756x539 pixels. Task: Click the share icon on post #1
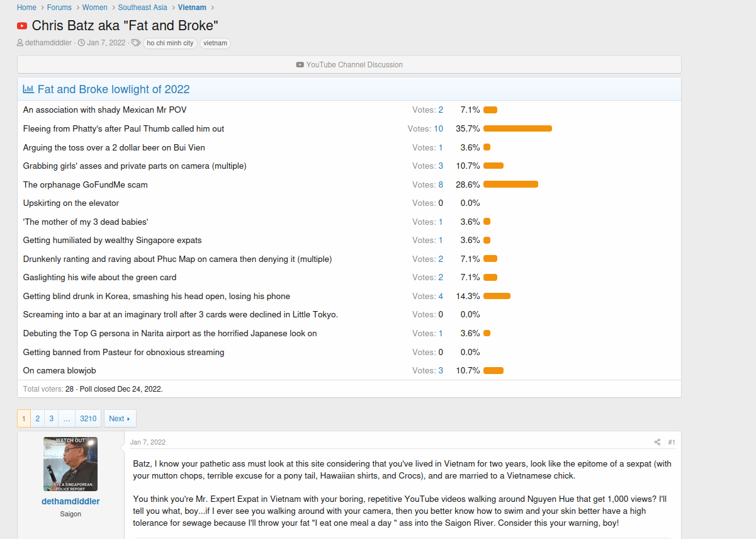[657, 442]
